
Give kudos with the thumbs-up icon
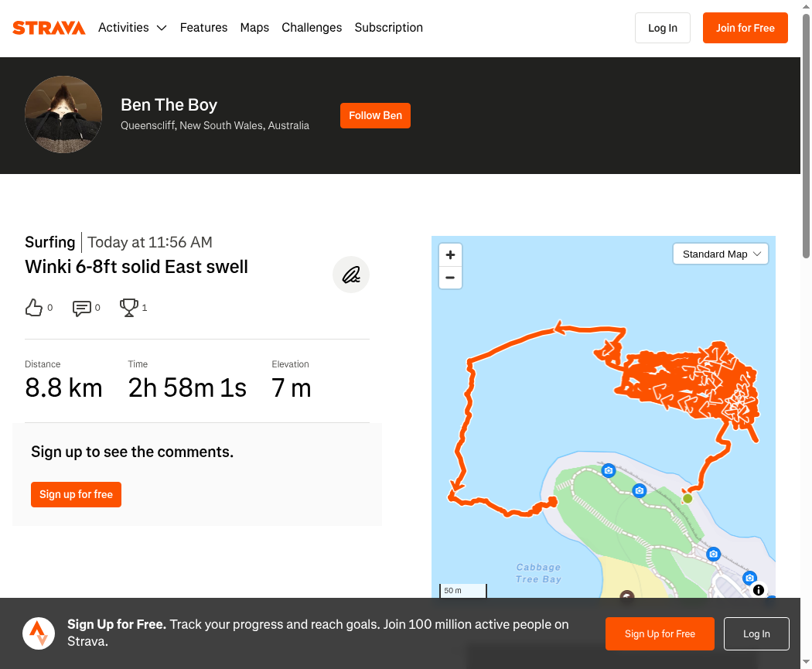point(34,308)
